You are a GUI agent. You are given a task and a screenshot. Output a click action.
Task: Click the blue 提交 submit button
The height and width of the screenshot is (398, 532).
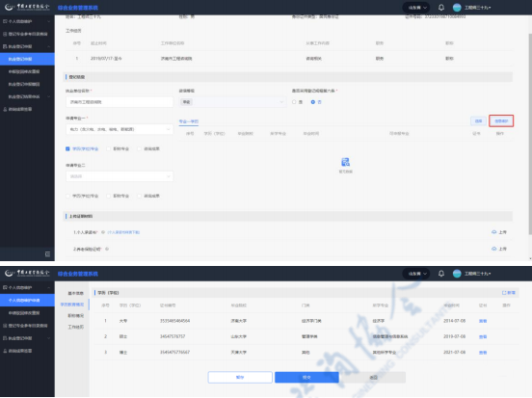306,378
